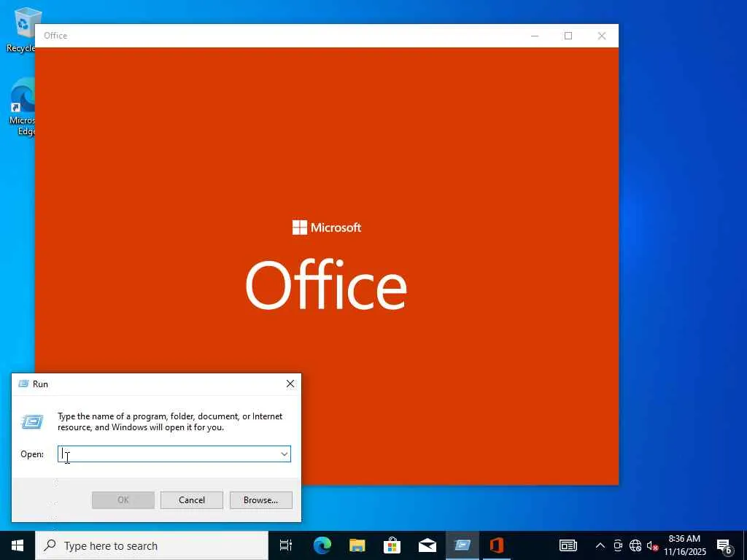Select the Recycle Bin desktop icon
The image size is (747, 560).
20,29
